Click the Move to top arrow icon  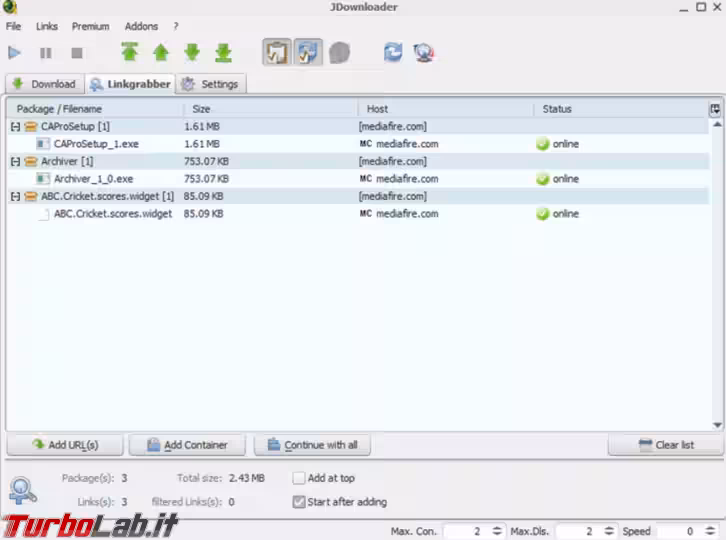click(x=129, y=53)
